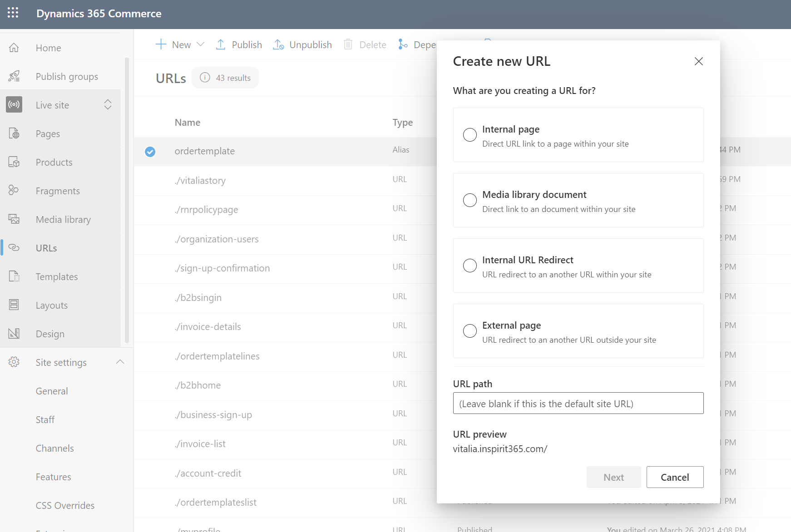Viewport: 791px width, 532px height.
Task: Click the Media library icon
Action: pos(14,219)
